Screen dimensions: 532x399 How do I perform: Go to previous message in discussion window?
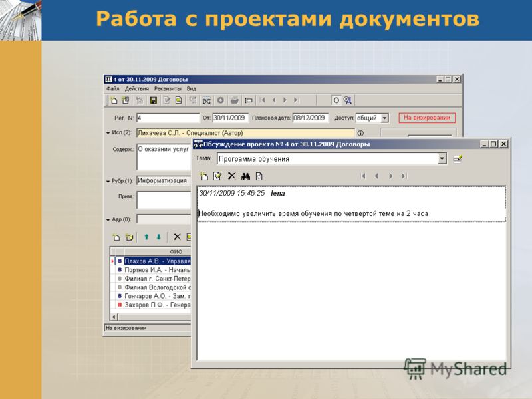coord(376,176)
